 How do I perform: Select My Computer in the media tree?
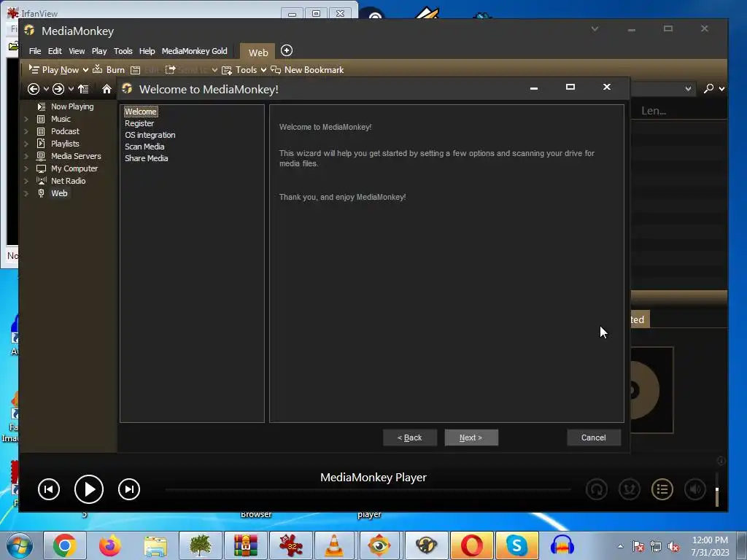(x=74, y=168)
